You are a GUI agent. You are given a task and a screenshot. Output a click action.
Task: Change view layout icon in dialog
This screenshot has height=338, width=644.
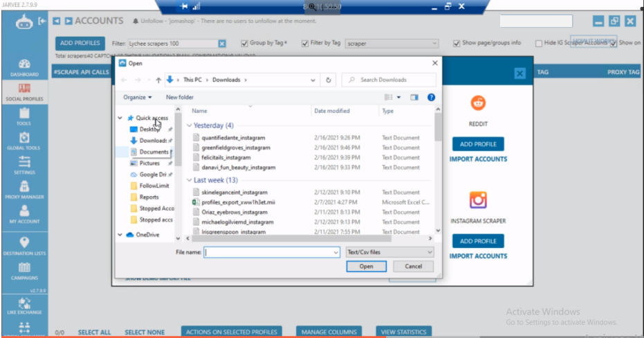coord(389,98)
